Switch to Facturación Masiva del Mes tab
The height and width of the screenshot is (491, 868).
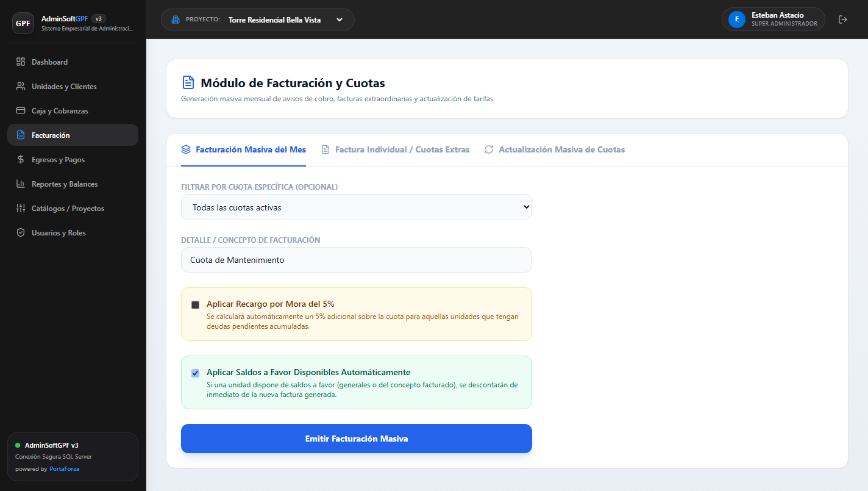point(243,149)
